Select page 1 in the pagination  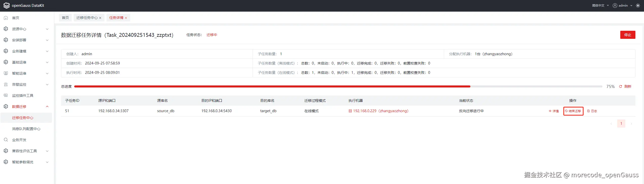tap(621, 124)
